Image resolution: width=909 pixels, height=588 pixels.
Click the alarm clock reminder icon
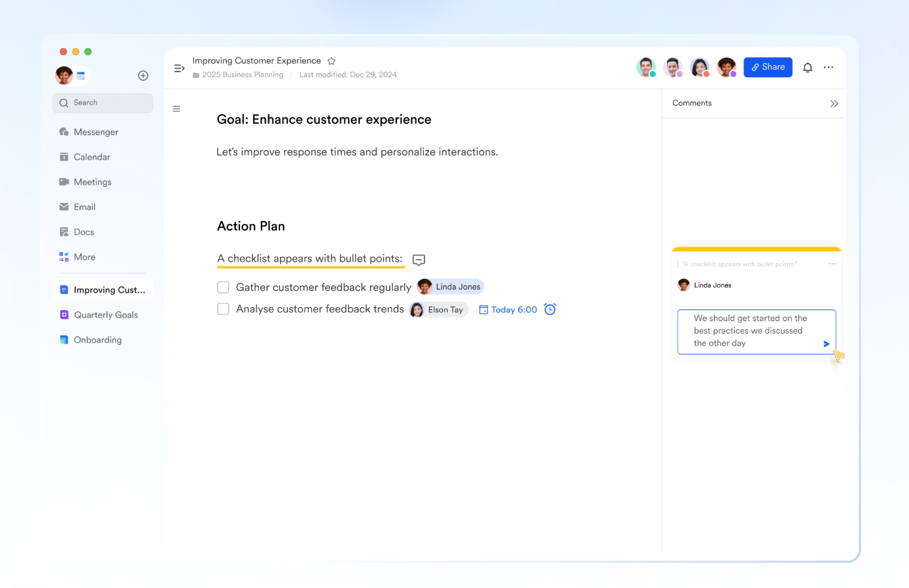click(x=550, y=309)
